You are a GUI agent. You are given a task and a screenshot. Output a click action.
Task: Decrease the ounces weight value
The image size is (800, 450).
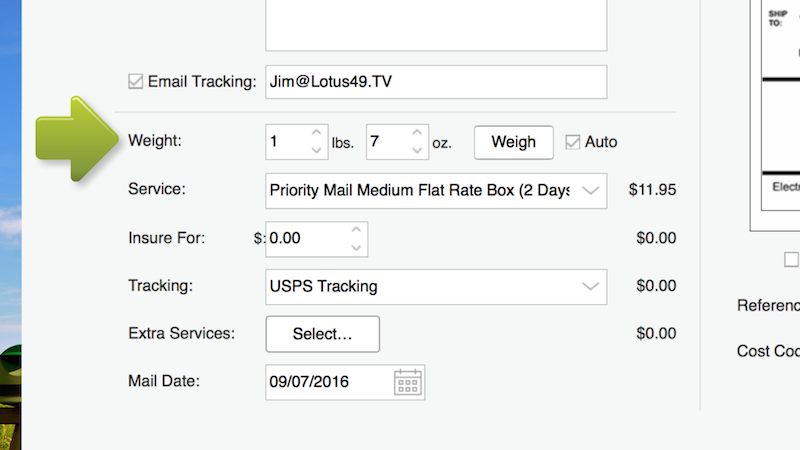coord(416,150)
